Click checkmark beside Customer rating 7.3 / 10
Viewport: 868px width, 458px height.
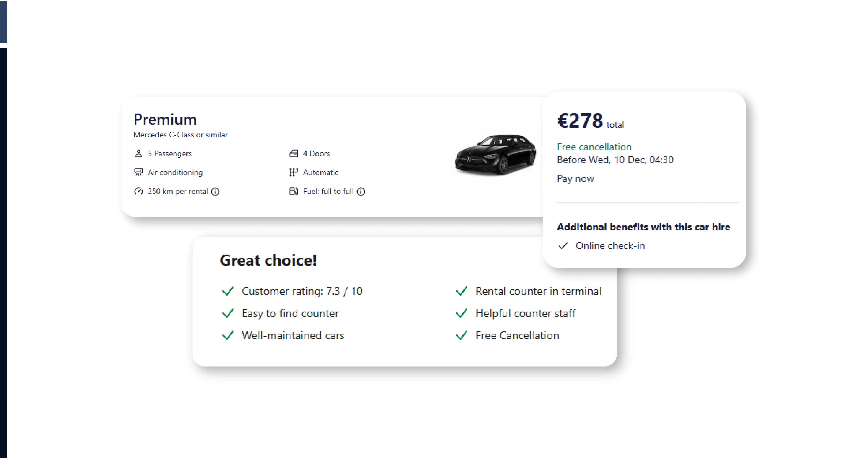(x=228, y=291)
